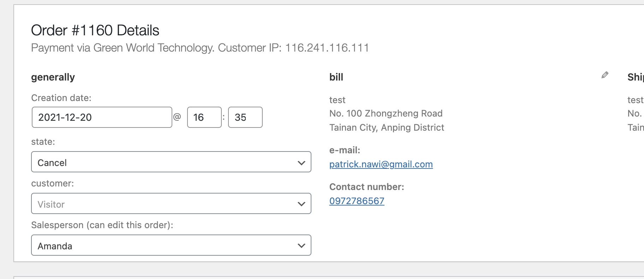
Task: Click the 'state:' label
Action: [x=43, y=142]
